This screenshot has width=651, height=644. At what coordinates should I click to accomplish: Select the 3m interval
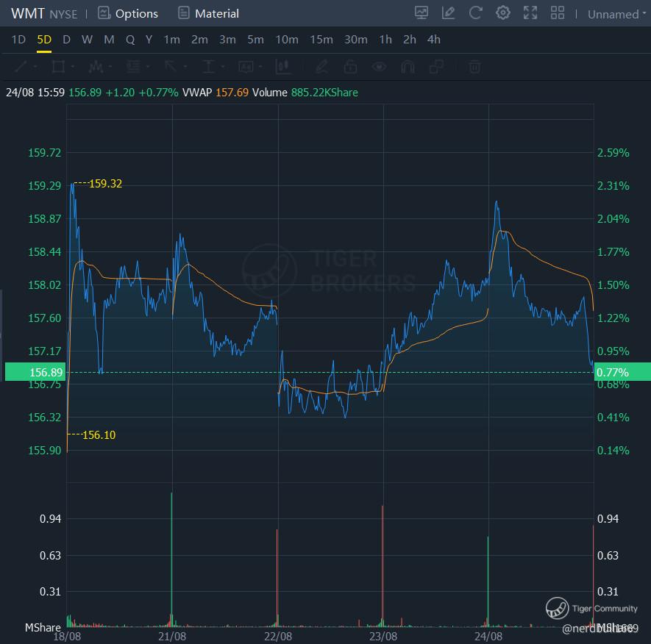[x=227, y=40]
